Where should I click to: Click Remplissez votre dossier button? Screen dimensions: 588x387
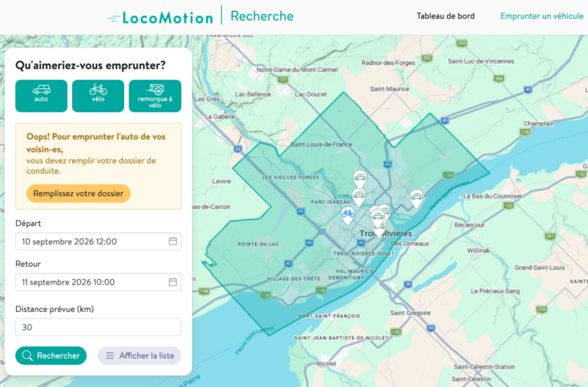(x=78, y=193)
